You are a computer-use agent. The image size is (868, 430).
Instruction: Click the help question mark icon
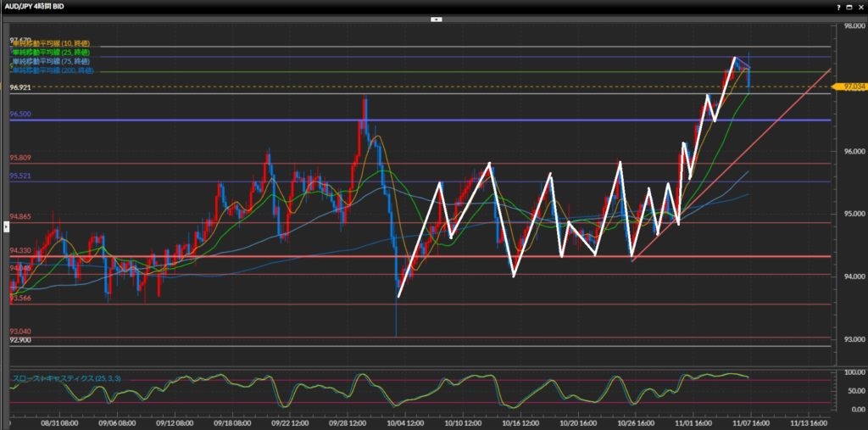[838, 5]
